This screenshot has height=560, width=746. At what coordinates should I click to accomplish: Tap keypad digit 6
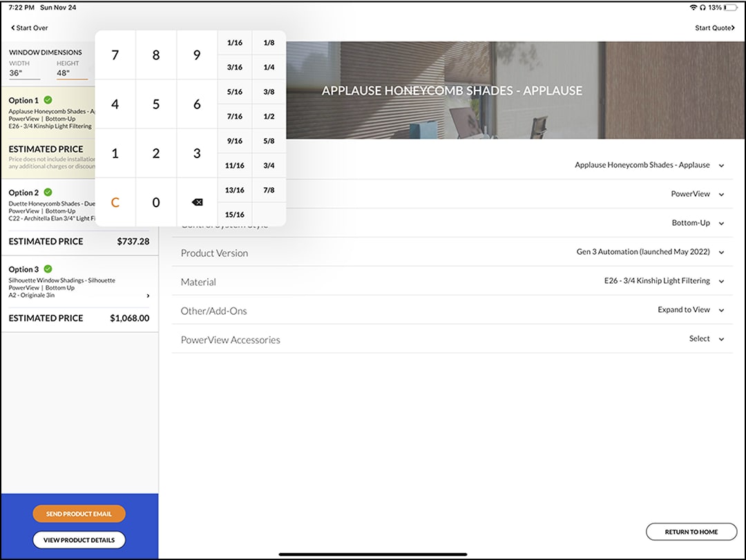[x=197, y=104]
